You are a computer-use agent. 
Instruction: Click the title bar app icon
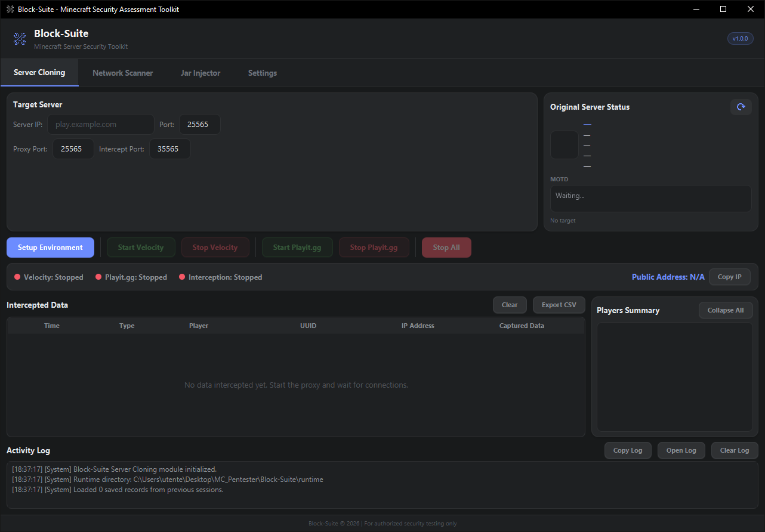[10, 9]
